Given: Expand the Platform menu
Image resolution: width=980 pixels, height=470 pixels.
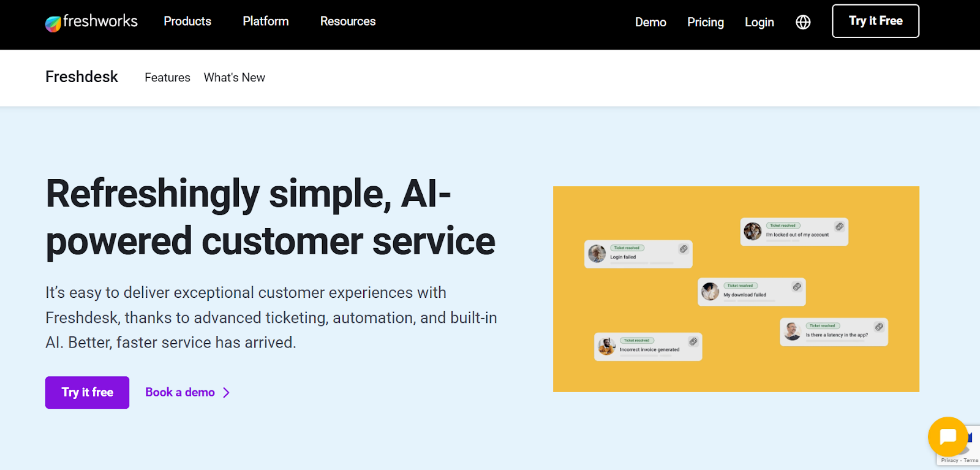Looking at the screenshot, I should click(x=266, y=21).
